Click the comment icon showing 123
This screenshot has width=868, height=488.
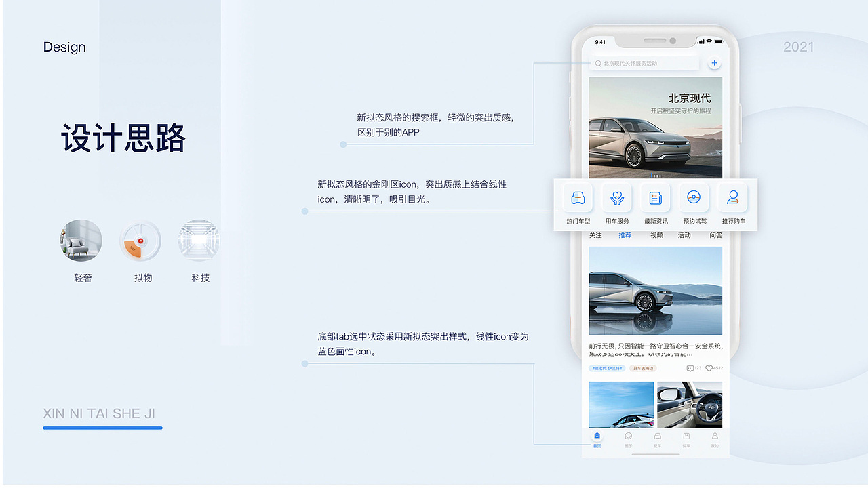click(x=690, y=368)
